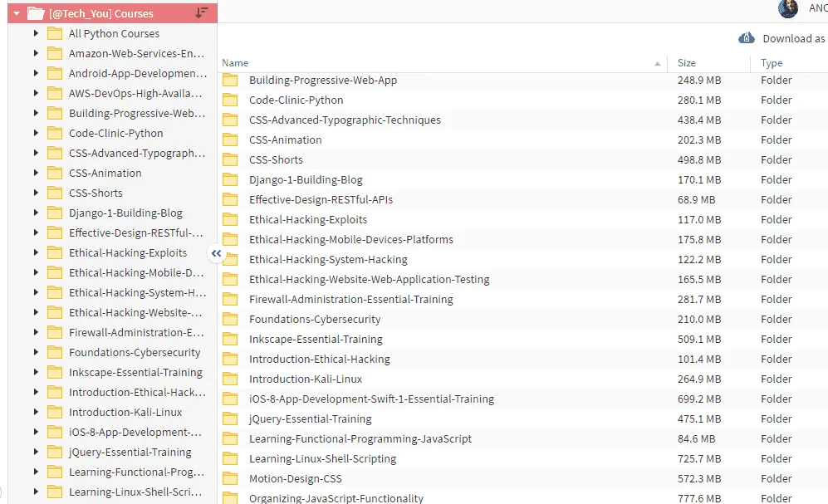Sort the list by Name column
The width and height of the screenshot is (828, 504).
point(235,63)
